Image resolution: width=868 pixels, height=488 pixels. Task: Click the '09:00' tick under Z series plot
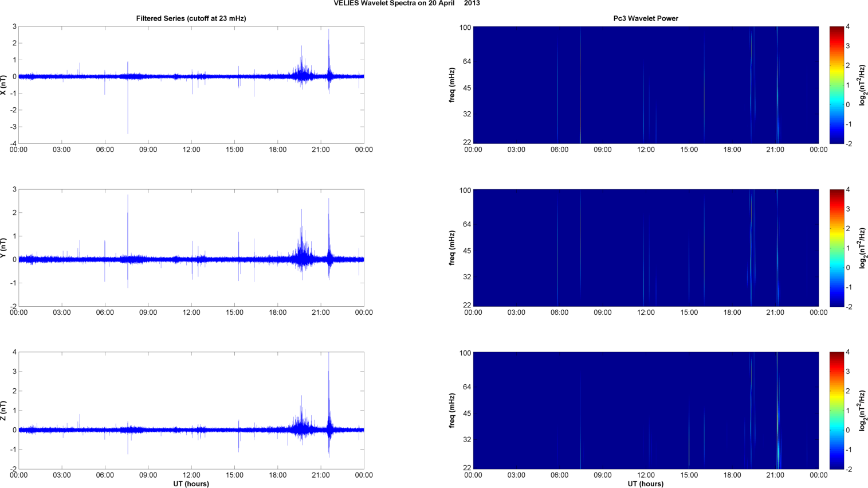[148, 475]
